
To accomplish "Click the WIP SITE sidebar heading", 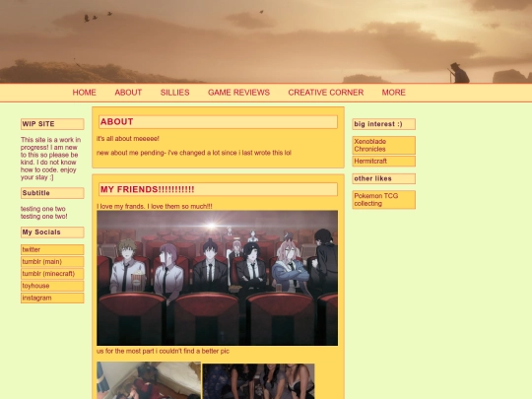I will [52, 124].
